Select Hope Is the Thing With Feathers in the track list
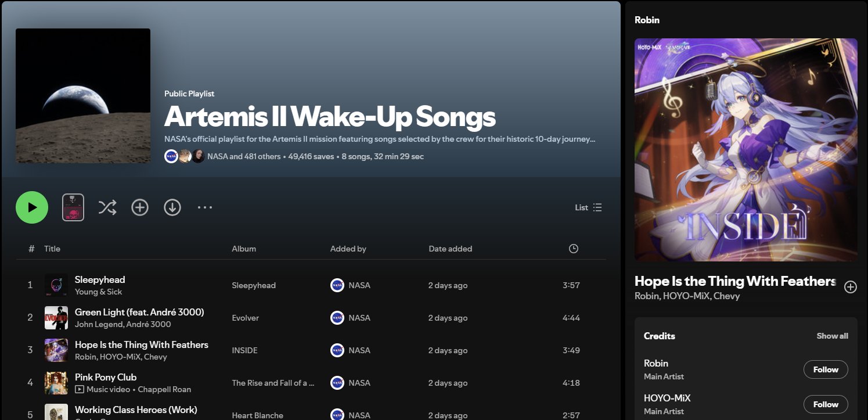868x420 pixels. point(142,344)
